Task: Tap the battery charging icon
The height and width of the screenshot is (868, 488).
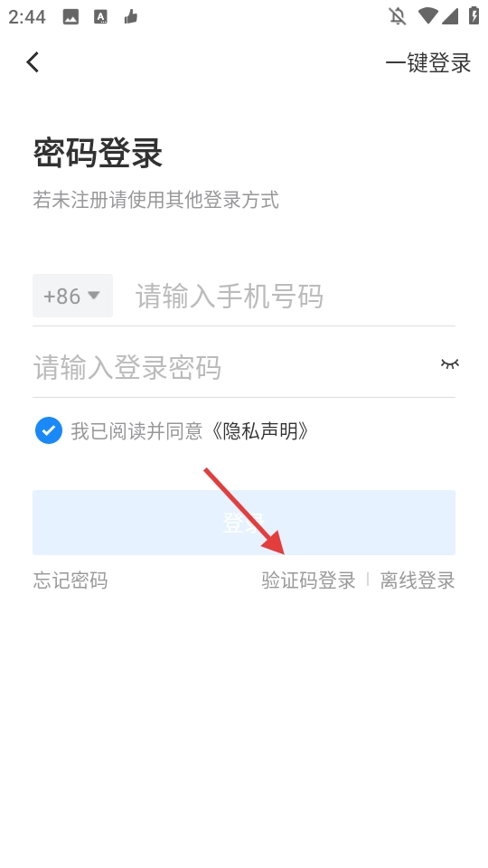Action: tap(474, 15)
